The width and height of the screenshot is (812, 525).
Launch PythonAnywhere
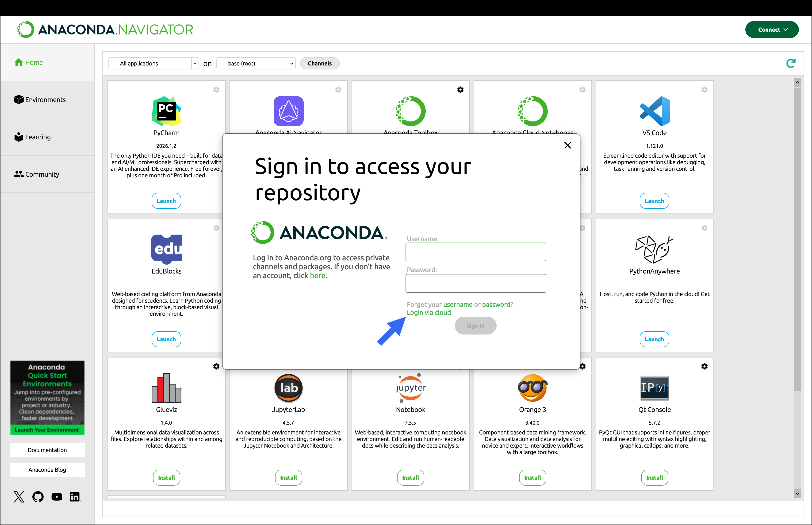[655, 339]
